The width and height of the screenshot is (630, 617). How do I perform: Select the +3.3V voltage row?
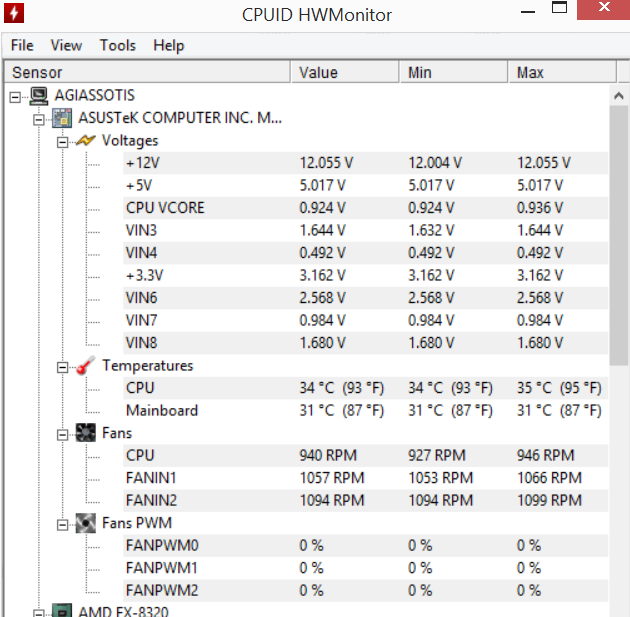pyautogui.click(x=366, y=275)
